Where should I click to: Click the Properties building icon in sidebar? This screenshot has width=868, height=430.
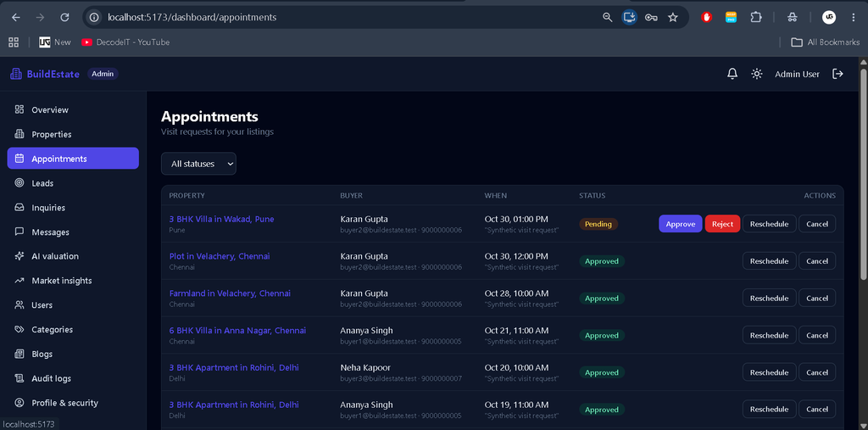[19, 134]
